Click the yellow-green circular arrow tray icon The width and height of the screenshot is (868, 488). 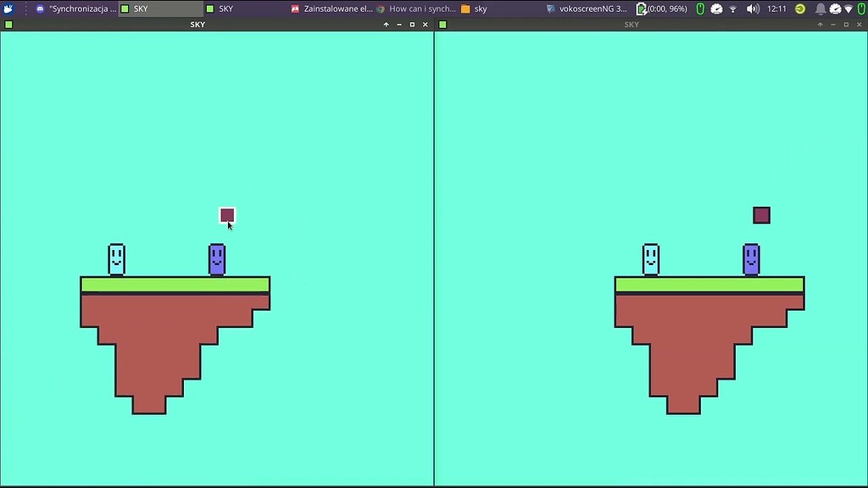tap(799, 8)
